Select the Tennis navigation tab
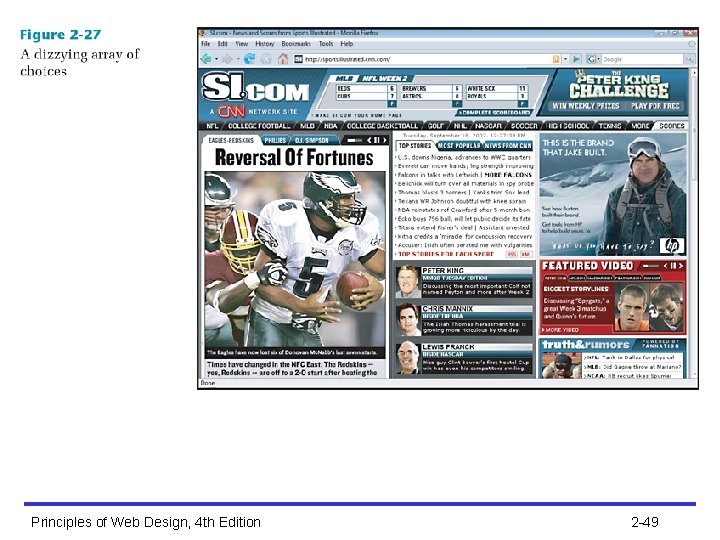 [610, 126]
